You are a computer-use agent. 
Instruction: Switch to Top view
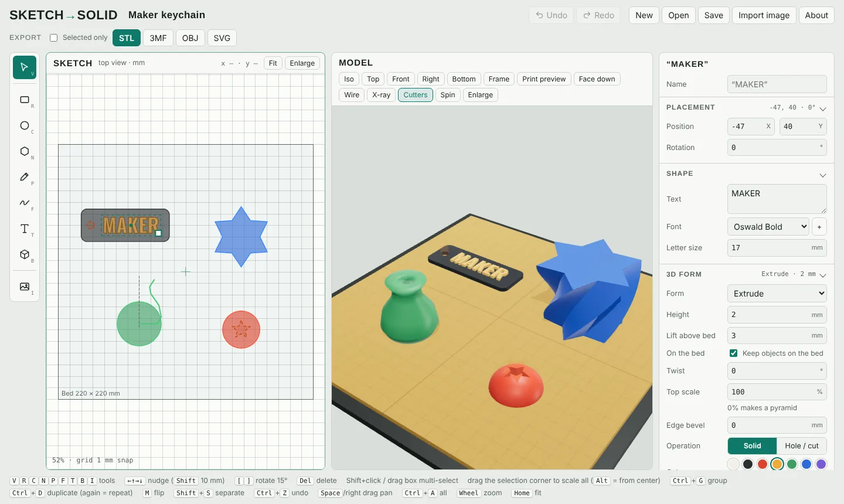pyautogui.click(x=373, y=79)
